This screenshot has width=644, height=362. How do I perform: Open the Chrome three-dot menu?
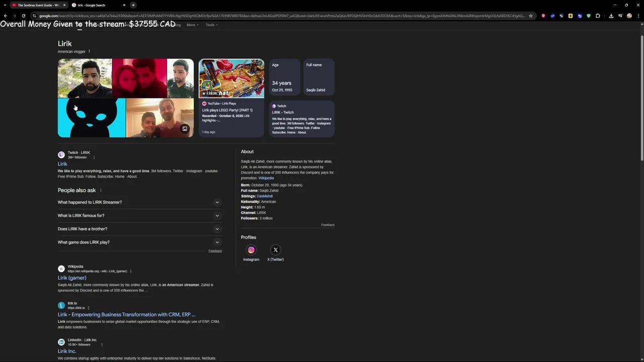pyautogui.click(x=638, y=16)
